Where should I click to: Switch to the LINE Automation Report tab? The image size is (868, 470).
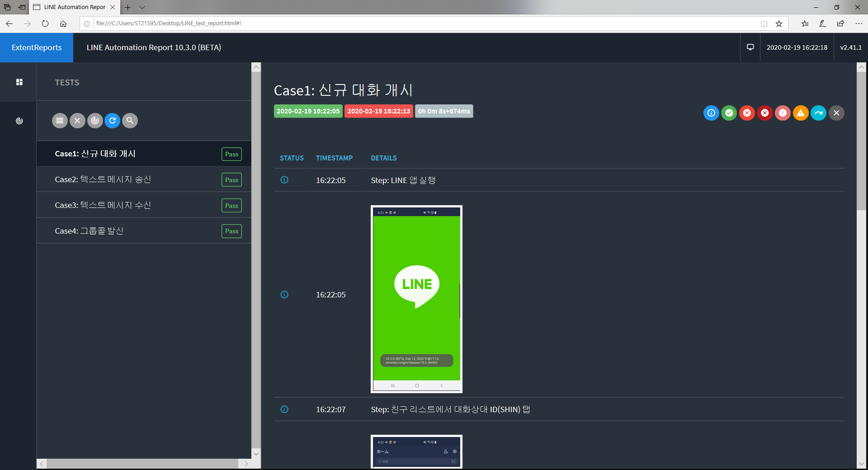[x=72, y=7]
